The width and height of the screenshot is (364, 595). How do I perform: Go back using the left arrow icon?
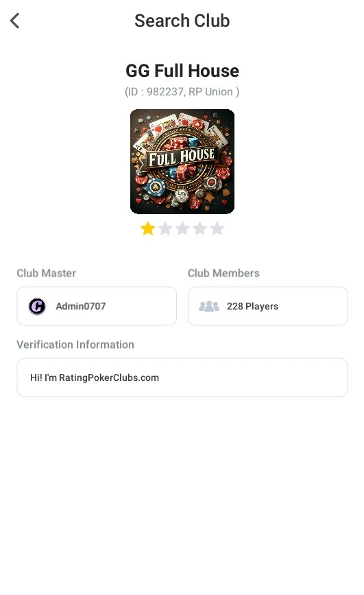(x=15, y=21)
